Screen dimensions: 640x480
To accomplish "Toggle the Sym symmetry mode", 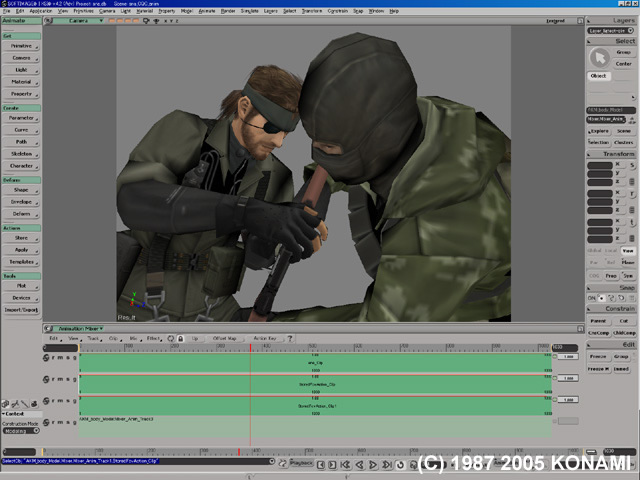I will 628,276.
